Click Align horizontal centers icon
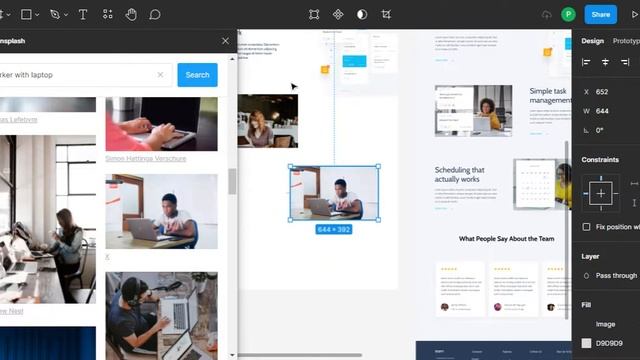 click(605, 62)
